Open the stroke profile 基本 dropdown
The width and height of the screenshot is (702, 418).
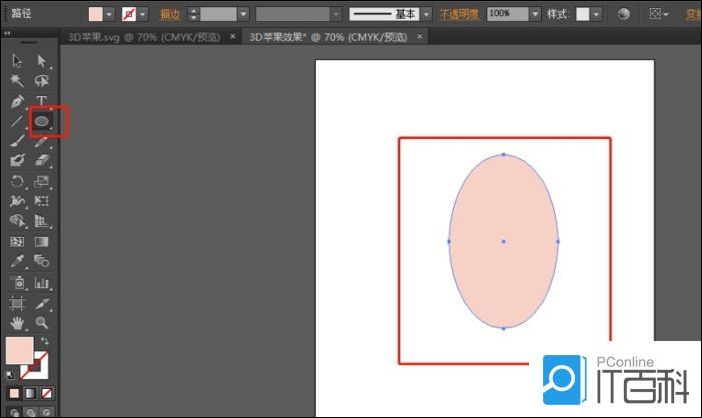[426, 14]
